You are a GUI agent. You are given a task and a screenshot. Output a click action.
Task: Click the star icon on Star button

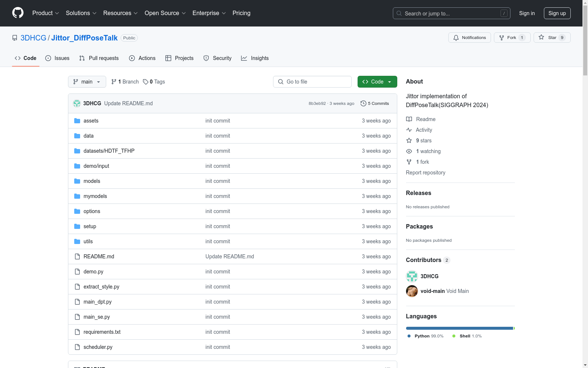coord(541,37)
